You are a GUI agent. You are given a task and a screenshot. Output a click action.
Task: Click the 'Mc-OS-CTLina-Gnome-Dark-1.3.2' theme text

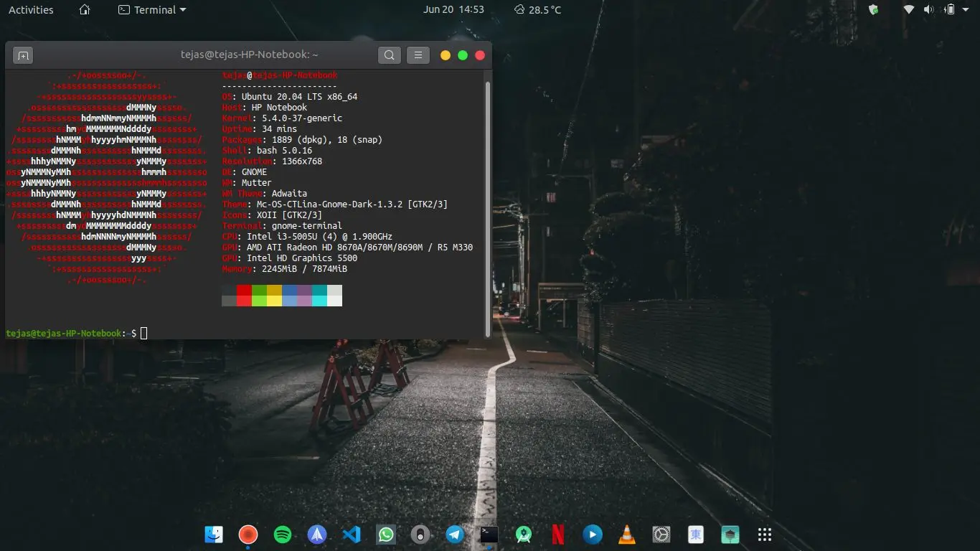[x=329, y=204]
